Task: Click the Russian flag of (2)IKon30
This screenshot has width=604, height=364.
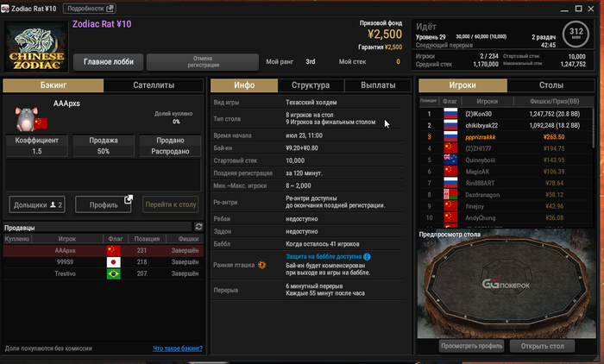Action: 450,114
